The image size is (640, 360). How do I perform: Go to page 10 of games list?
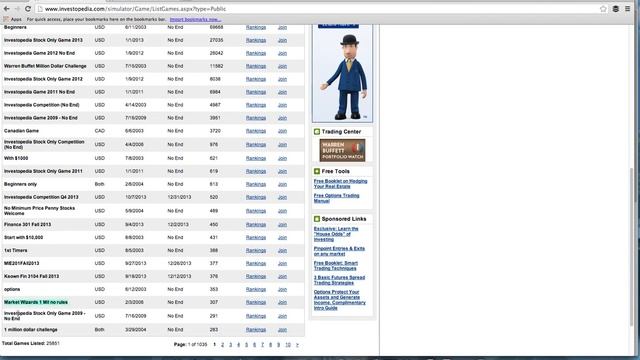click(288, 345)
